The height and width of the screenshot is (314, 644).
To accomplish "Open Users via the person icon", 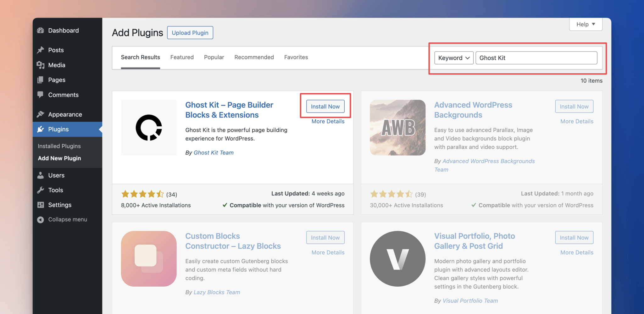I will pos(41,175).
